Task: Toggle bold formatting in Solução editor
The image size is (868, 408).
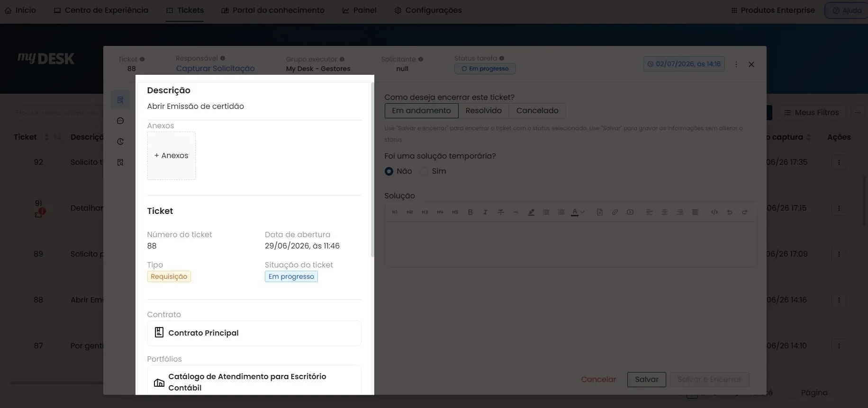Action: coord(470,212)
